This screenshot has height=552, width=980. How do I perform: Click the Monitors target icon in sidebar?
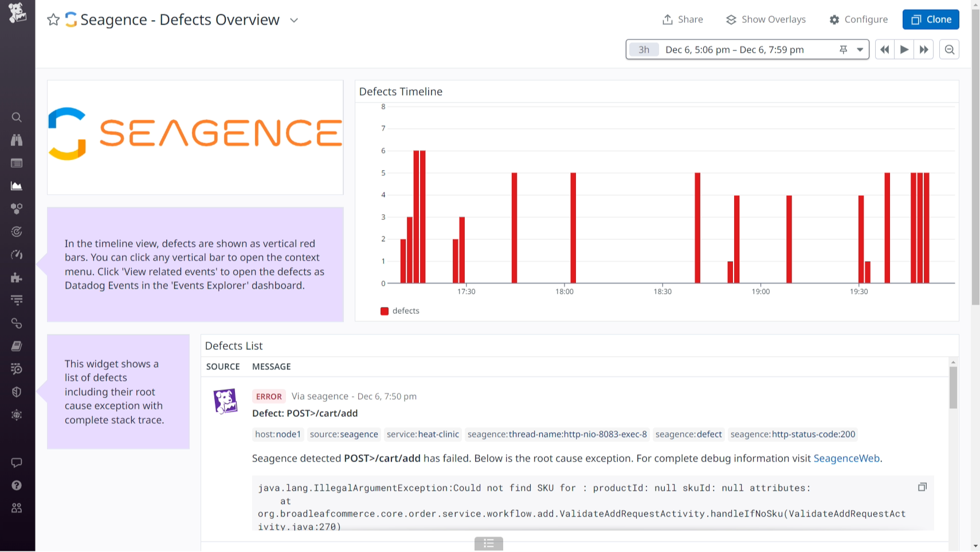coord(17,231)
